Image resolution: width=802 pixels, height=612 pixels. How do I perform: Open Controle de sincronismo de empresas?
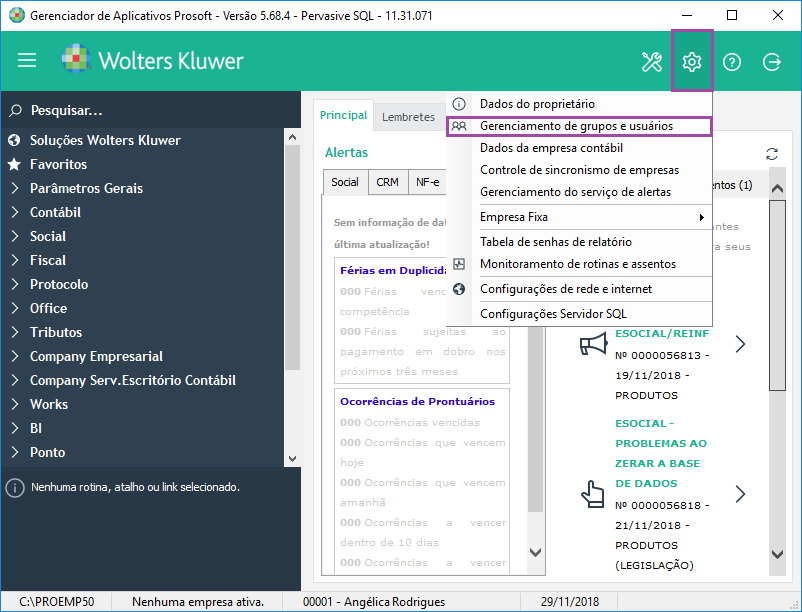click(x=579, y=170)
